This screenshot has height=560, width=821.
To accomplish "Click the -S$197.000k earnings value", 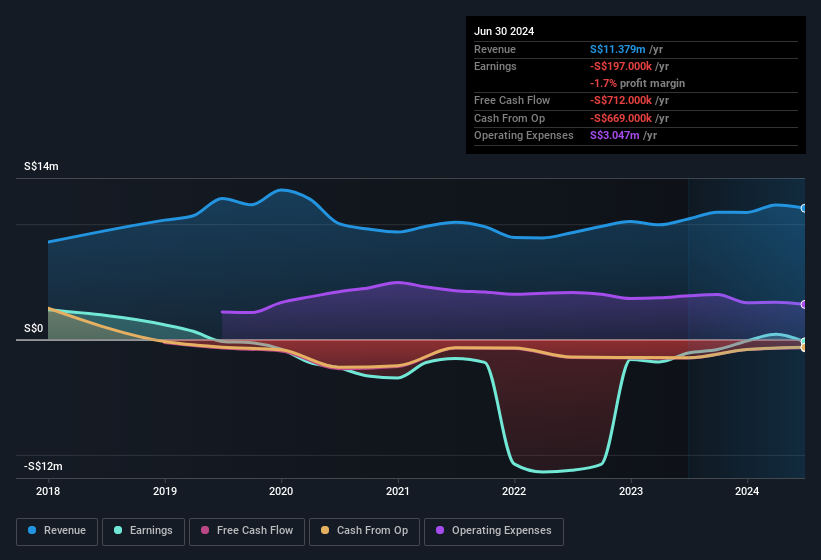I will [620, 66].
